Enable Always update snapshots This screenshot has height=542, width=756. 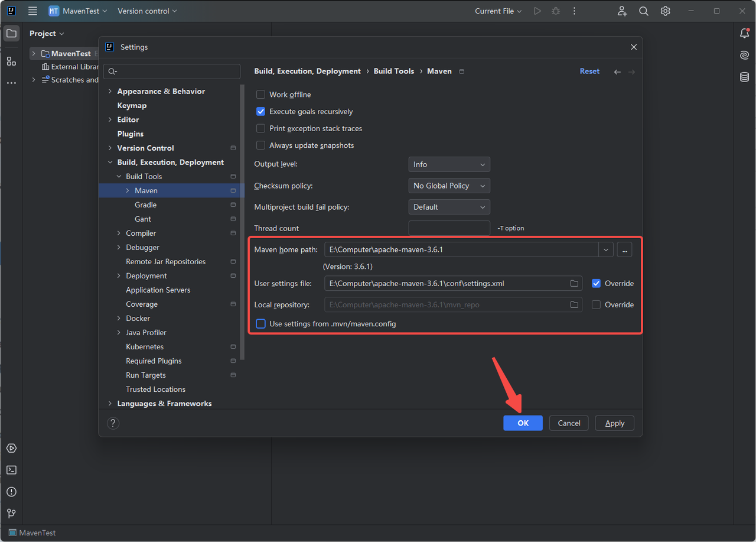[x=260, y=145]
